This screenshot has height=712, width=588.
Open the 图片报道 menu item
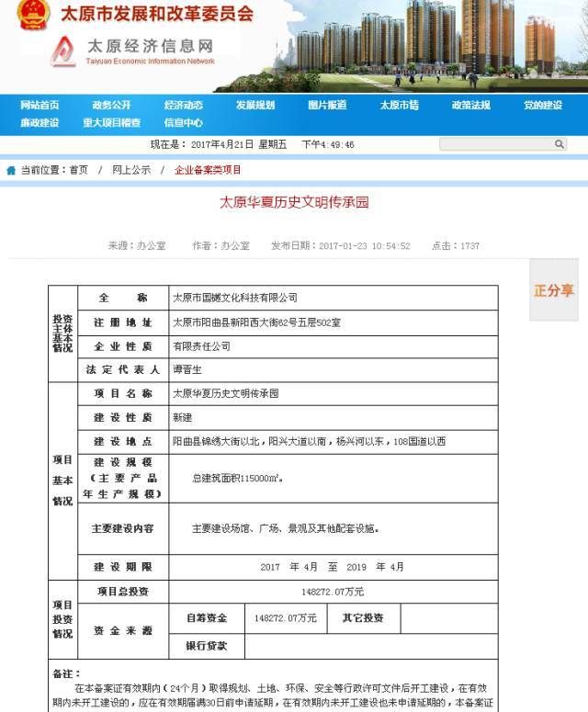pyautogui.click(x=327, y=106)
